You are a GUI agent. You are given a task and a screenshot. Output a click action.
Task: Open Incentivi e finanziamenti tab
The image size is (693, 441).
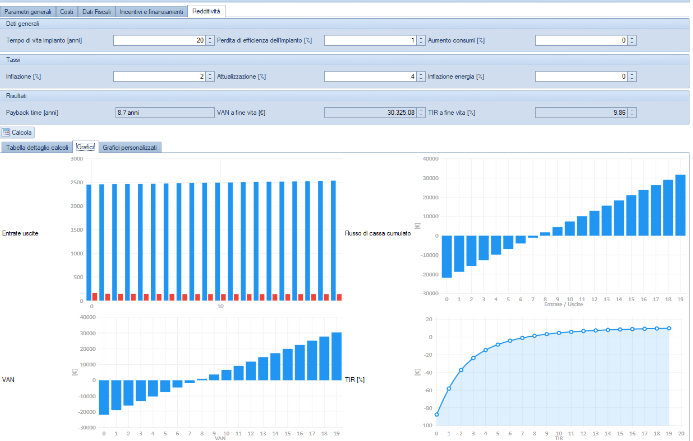[152, 10]
